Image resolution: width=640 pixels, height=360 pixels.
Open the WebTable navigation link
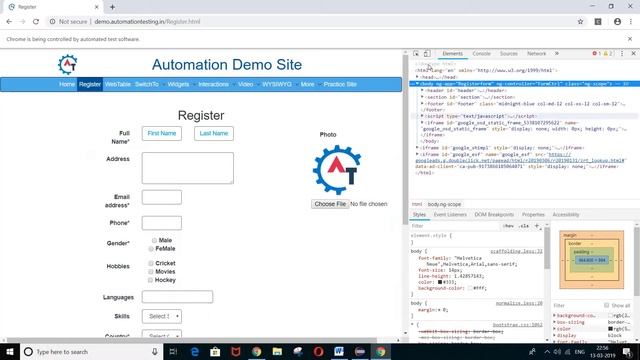pyautogui.click(x=118, y=84)
